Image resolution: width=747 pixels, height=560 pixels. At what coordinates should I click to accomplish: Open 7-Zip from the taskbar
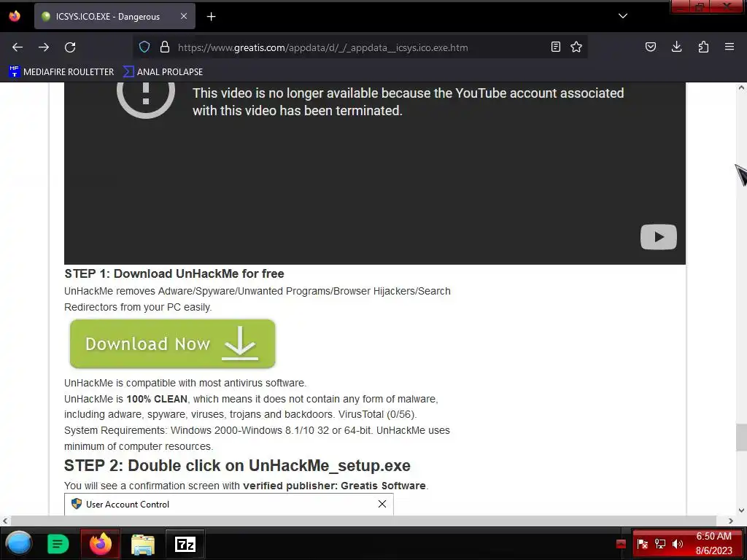tap(185, 544)
